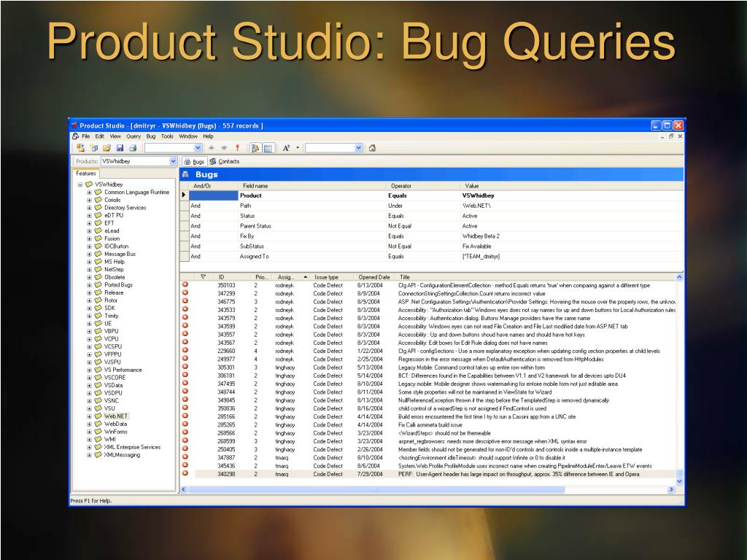This screenshot has height=560, width=747.
Task: Sort results by the Prio column header
Action: coord(262,276)
